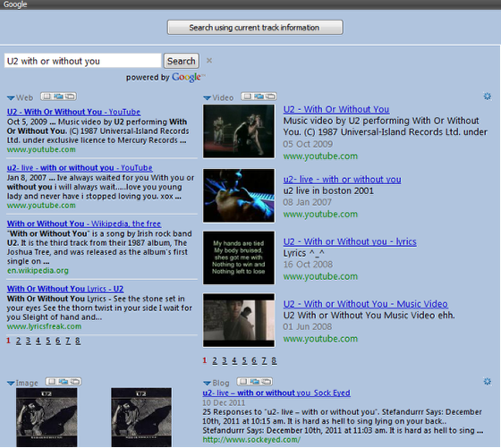Toggle middle partial-view icon for Image results
Viewport: 501px width, 448px height.
click(64, 382)
